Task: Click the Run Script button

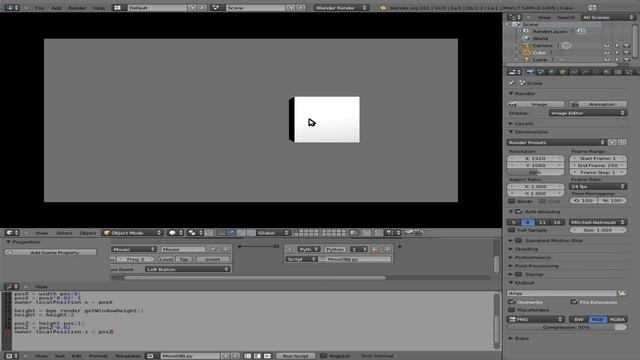Action: tap(296, 356)
